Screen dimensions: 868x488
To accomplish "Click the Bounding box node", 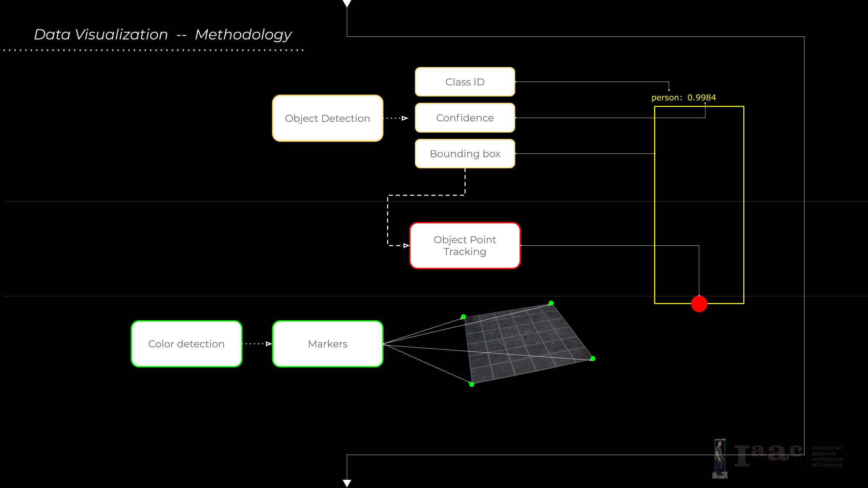I will [x=465, y=153].
